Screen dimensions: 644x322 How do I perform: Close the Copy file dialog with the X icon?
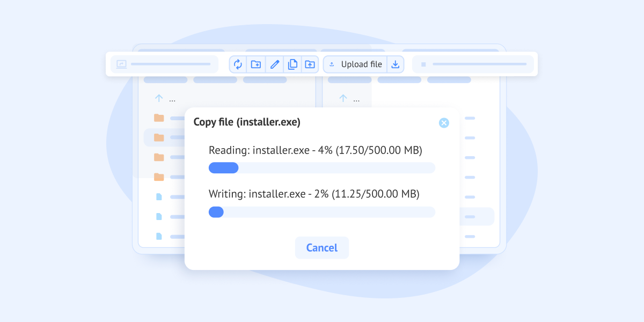pos(444,123)
